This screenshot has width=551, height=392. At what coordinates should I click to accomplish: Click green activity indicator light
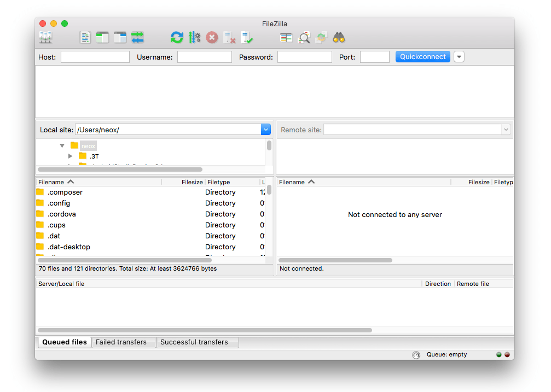click(x=498, y=354)
